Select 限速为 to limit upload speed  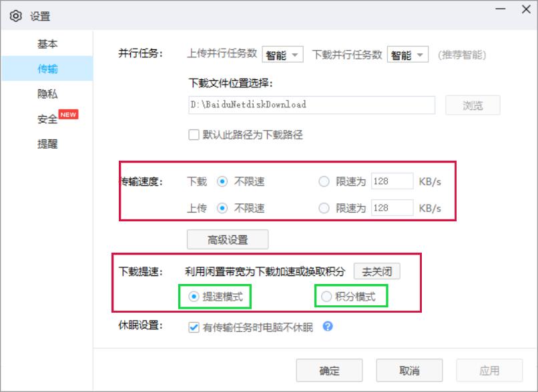(323, 207)
